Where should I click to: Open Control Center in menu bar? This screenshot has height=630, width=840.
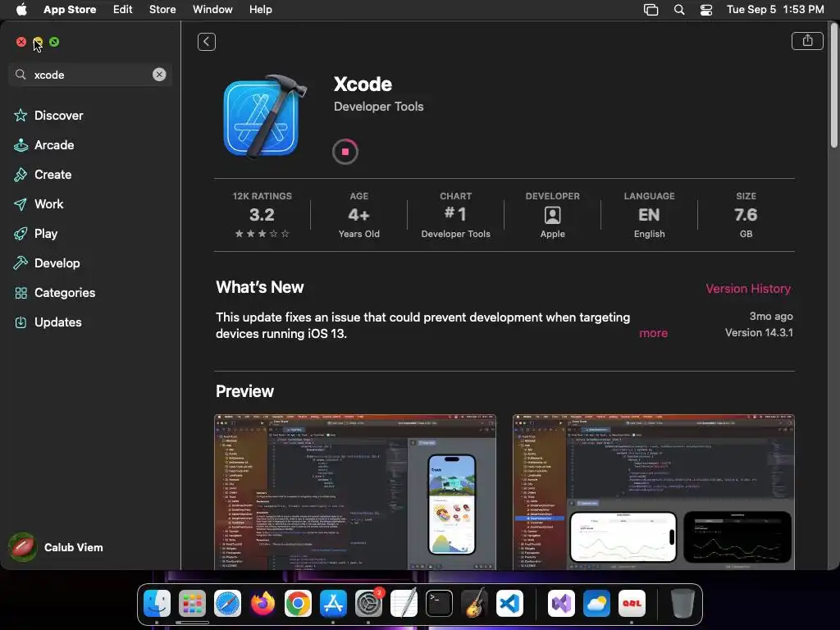[x=706, y=10]
